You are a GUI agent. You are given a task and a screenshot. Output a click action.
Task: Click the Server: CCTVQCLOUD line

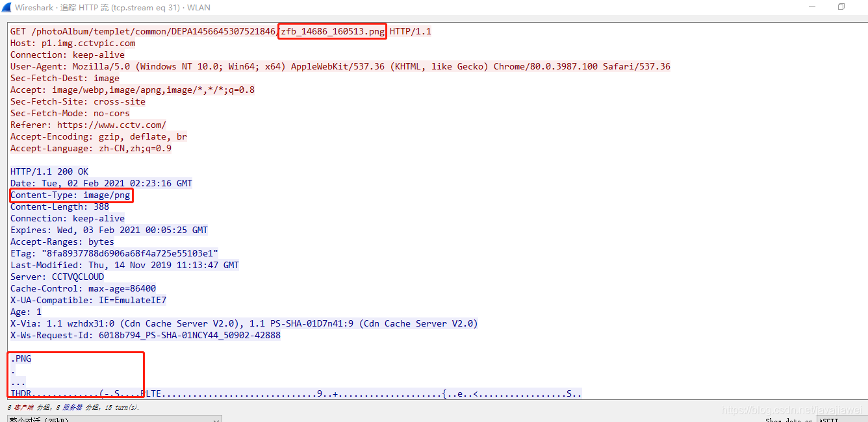[57, 277]
